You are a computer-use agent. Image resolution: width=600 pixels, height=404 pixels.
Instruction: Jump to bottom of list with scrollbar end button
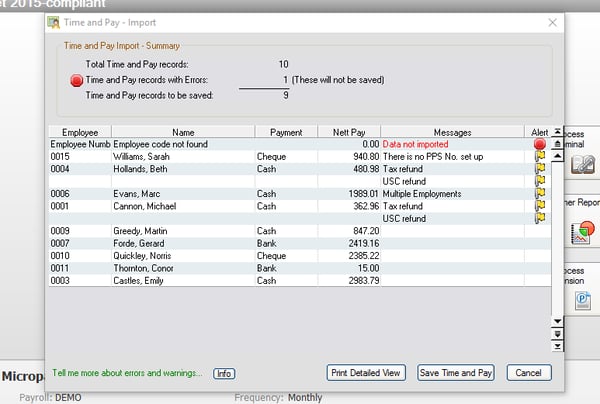(x=558, y=346)
